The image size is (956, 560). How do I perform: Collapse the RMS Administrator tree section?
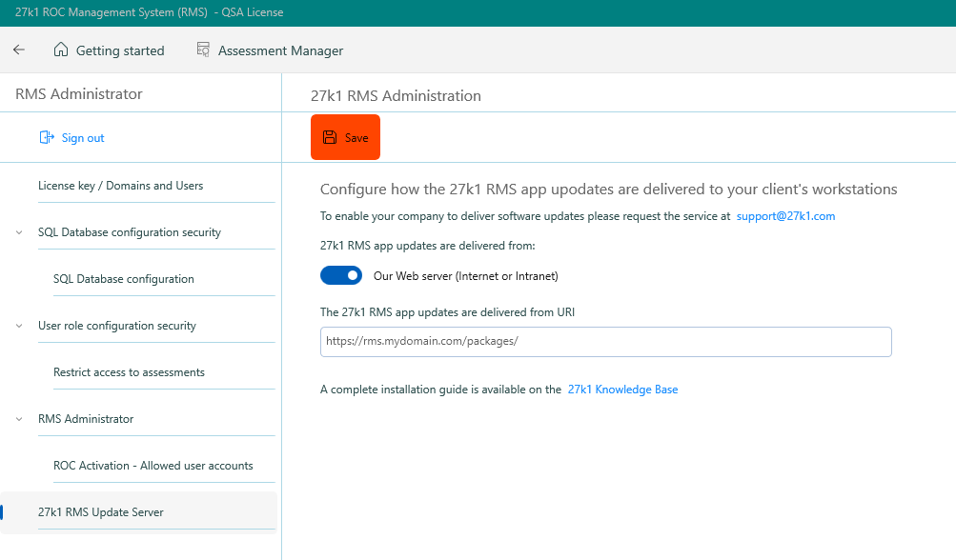tap(20, 419)
